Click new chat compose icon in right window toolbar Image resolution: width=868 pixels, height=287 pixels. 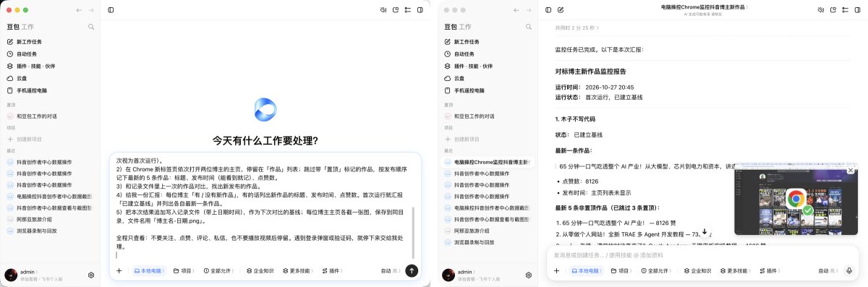[561, 10]
